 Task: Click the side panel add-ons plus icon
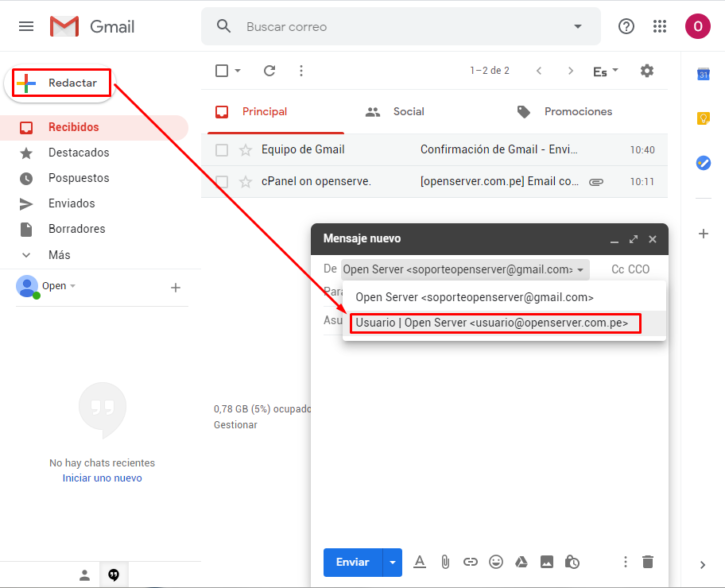[704, 234]
